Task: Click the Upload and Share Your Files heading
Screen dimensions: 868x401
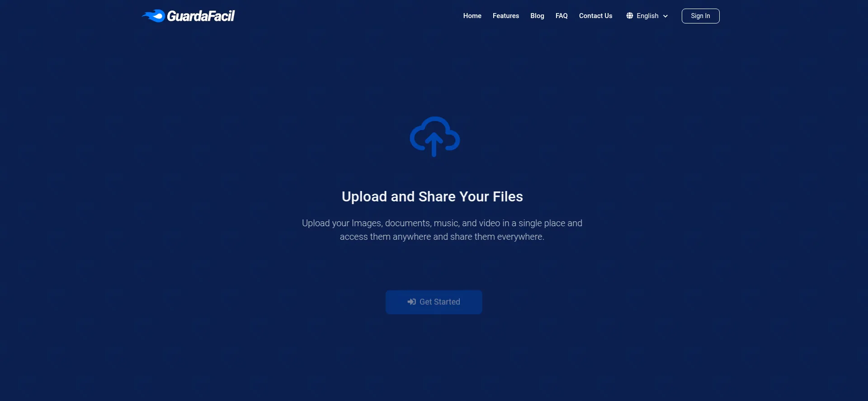Action: click(x=432, y=196)
